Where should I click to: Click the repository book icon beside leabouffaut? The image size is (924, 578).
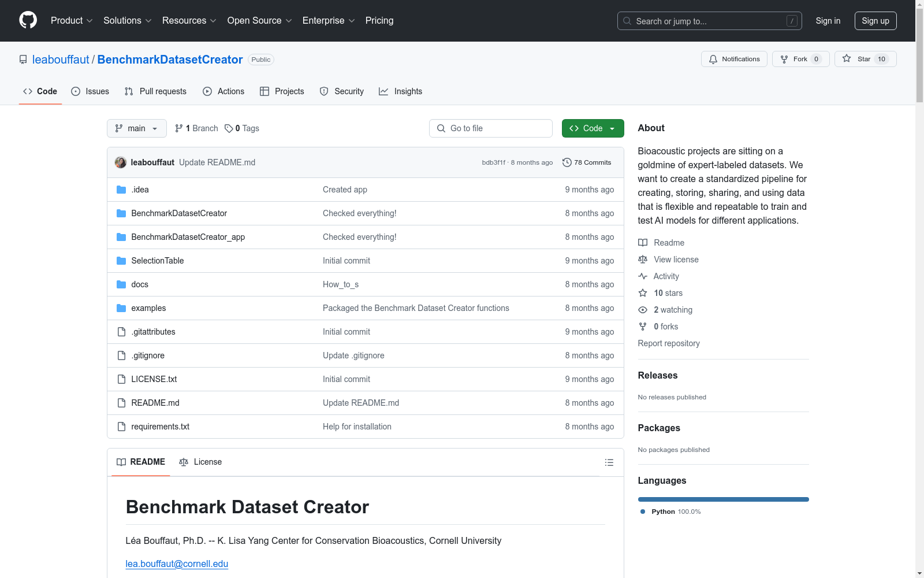pyautogui.click(x=23, y=60)
